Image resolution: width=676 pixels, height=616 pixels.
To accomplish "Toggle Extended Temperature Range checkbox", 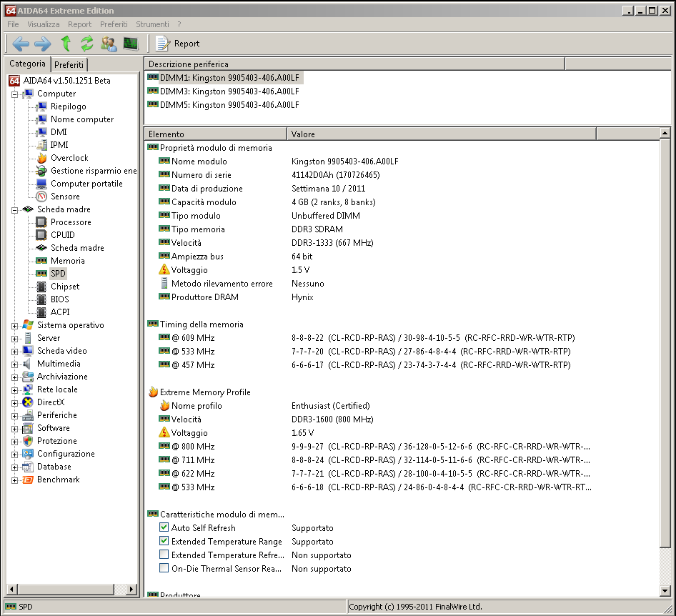I will (164, 540).
